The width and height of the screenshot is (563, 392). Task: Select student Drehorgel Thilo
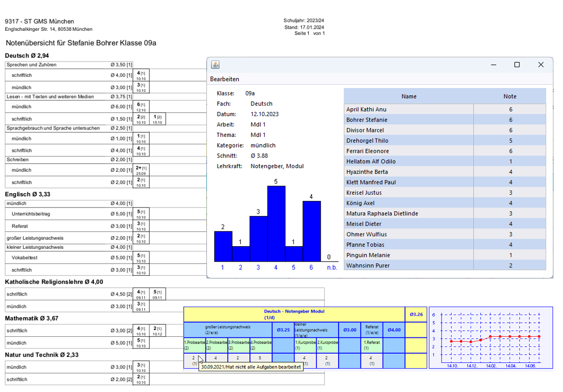click(x=445, y=141)
